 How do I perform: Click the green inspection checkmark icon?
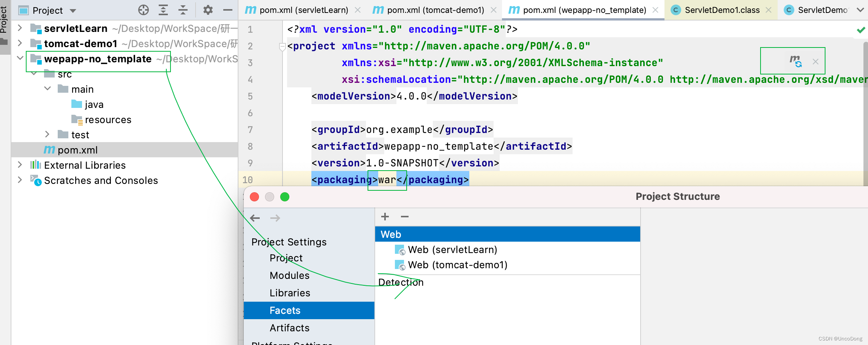tap(861, 30)
